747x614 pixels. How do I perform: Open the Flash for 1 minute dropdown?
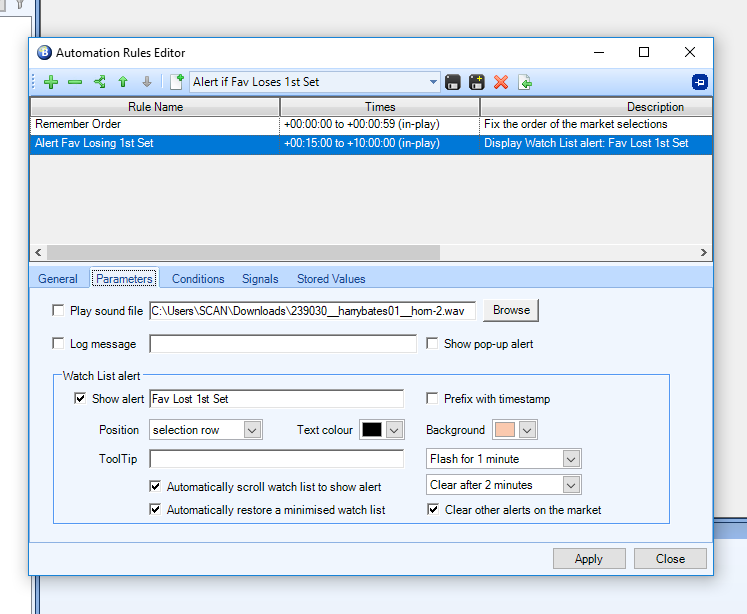coord(571,459)
